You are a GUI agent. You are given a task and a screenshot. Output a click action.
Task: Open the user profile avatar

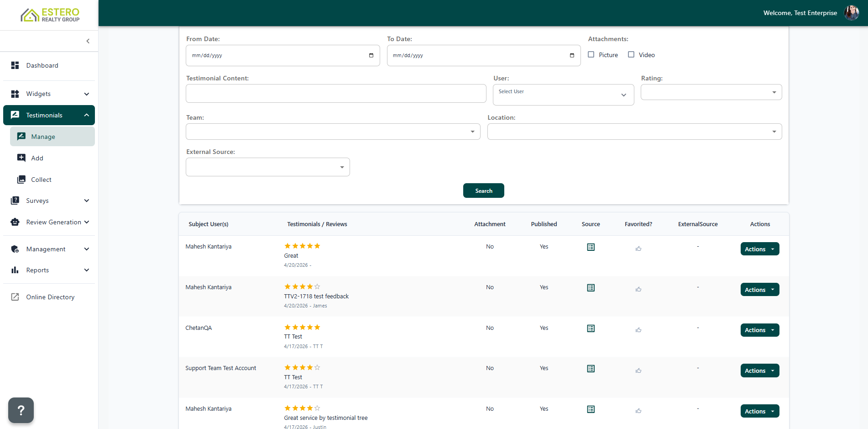tap(851, 13)
